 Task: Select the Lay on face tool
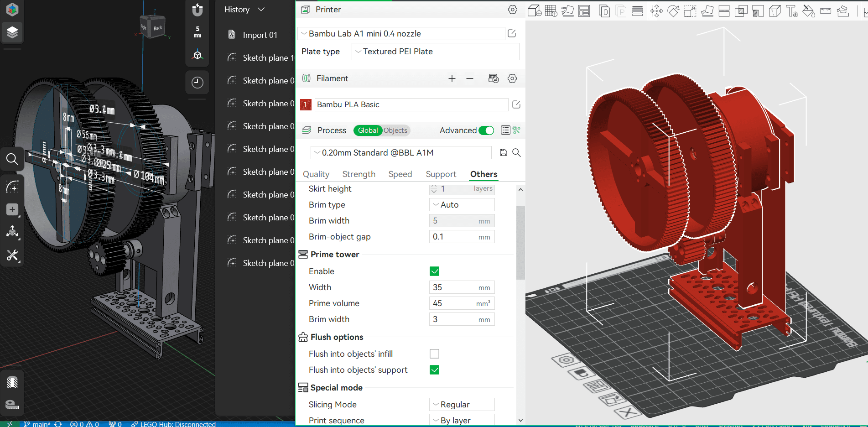pyautogui.click(x=707, y=11)
